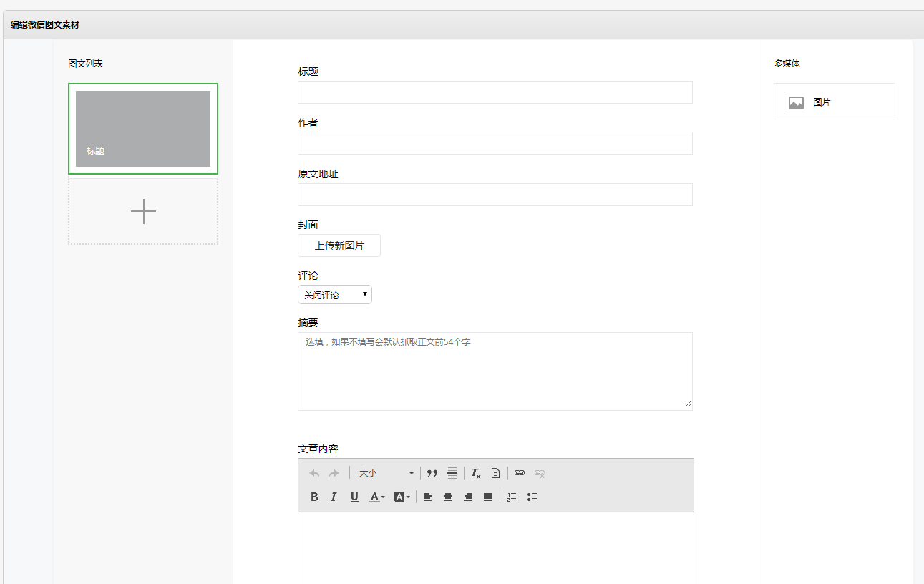This screenshot has height=584, width=924.
Task: Open the text color picker
Action: [x=377, y=497]
